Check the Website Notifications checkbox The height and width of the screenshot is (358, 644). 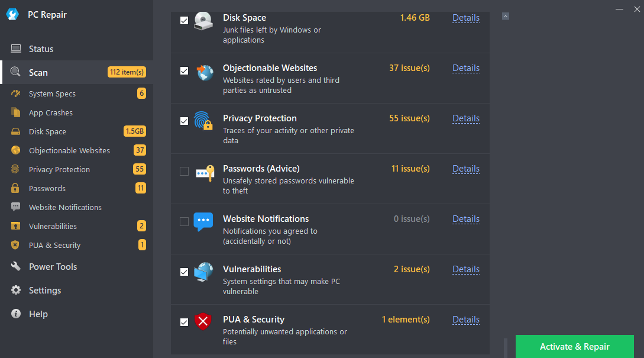click(184, 222)
